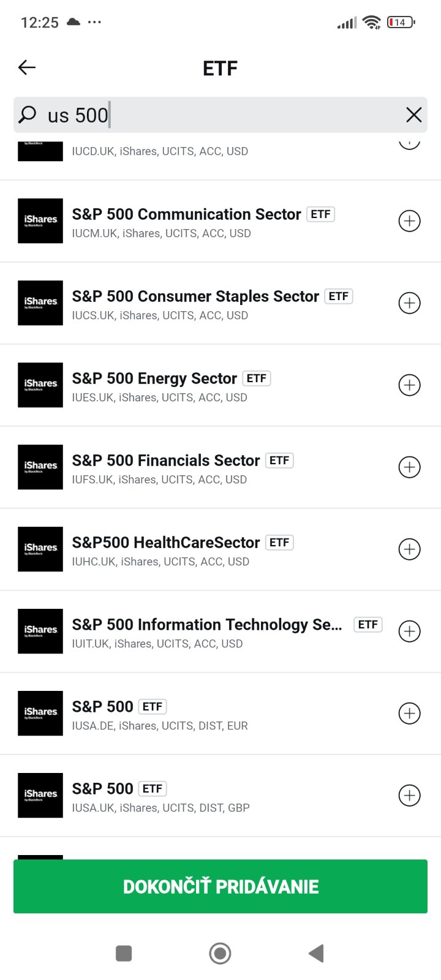Add S&P 500 Consumer Staples Sector ETF
The height and width of the screenshot is (980, 441).
[409, 303]
